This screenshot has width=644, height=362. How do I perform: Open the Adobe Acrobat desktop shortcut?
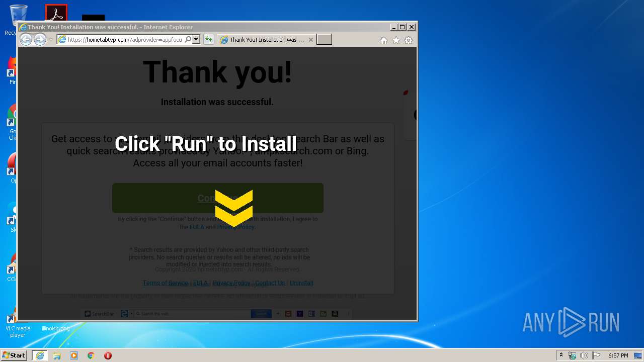[56, 12]
